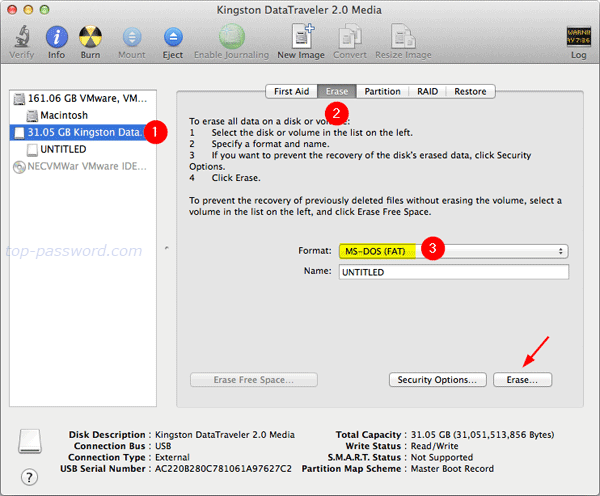Open Security Options... dialog button
This screenshot has height=496, width=600.
436,380
